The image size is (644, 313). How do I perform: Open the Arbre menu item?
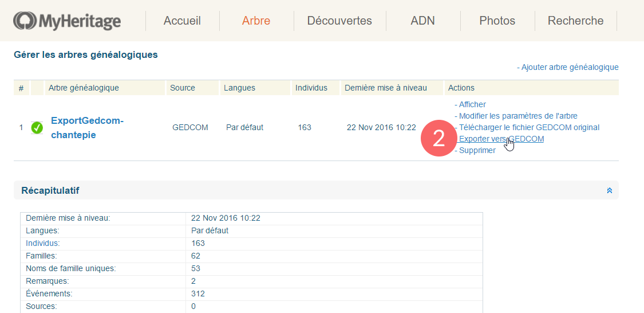(x=256, y=21)
